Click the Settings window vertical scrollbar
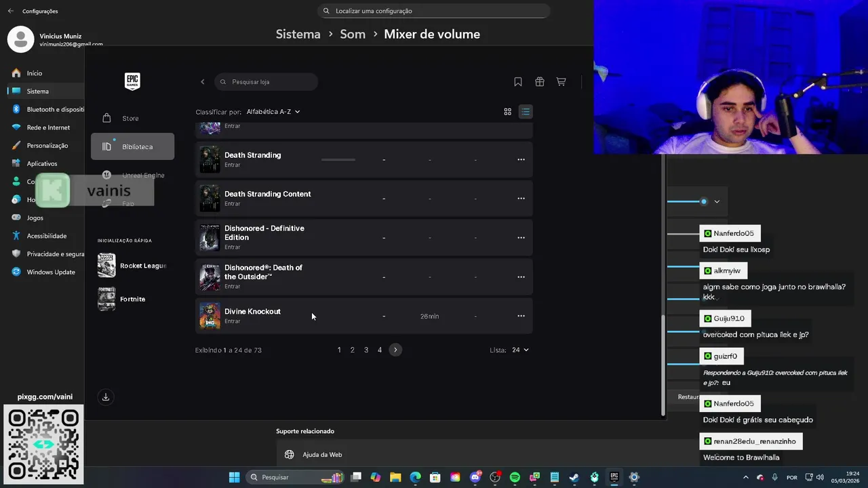868x488 pixels. point(663,365)
